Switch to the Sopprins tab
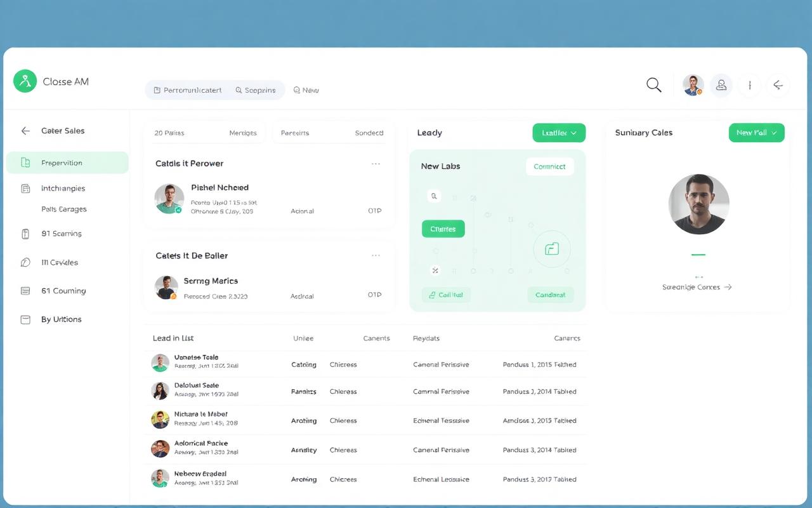Viewport: 812px width, 508px height. tap(256, 90)
